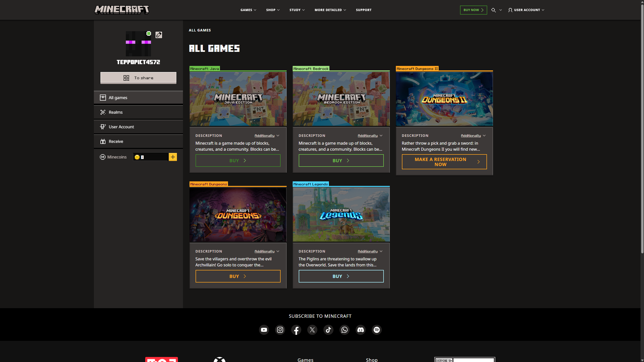Click the enderman profile avatar
644x362 pixels.
coord(138,44)
